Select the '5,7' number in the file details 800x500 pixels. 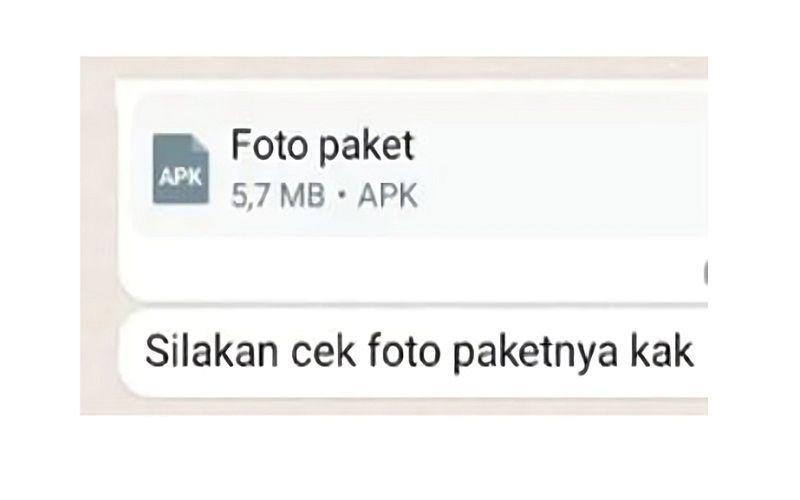coord(249,196)
